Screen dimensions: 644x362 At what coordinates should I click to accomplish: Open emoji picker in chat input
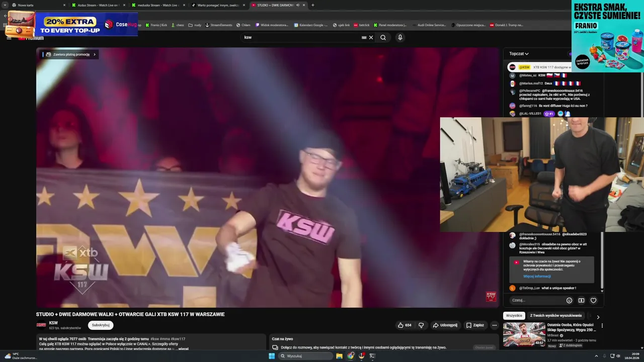569,300
